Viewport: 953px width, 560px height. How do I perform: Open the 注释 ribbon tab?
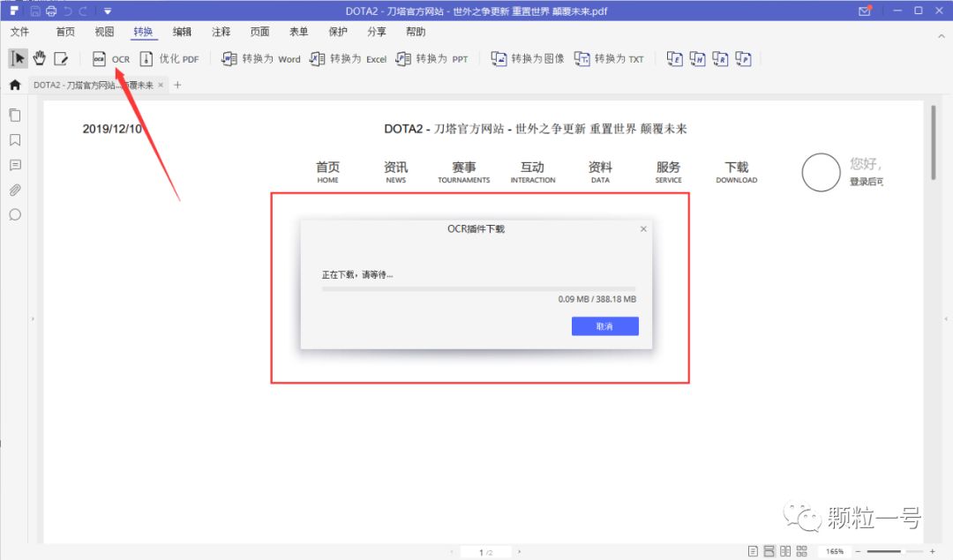221,32
